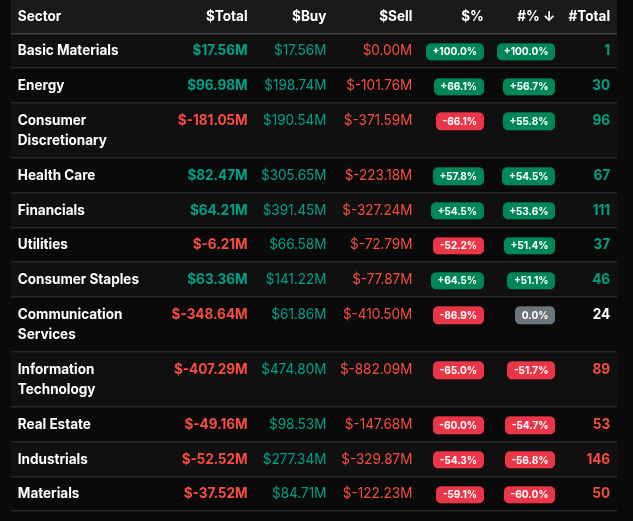Sort table by $Sell column
Screen dimensions: 633x521
(x=395, y=16)
